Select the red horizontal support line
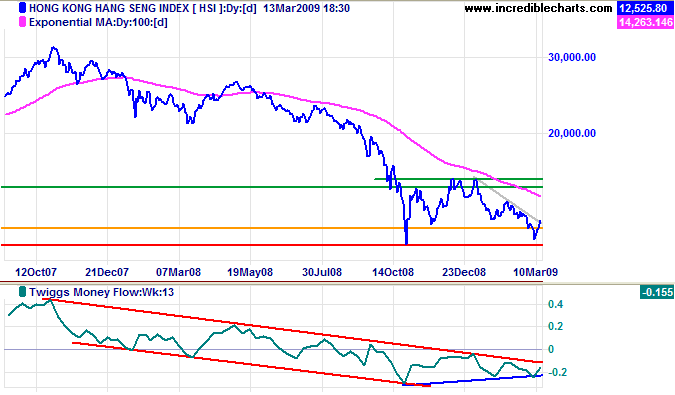Viewport: 675px width, 395px height. tap(272, 245)
